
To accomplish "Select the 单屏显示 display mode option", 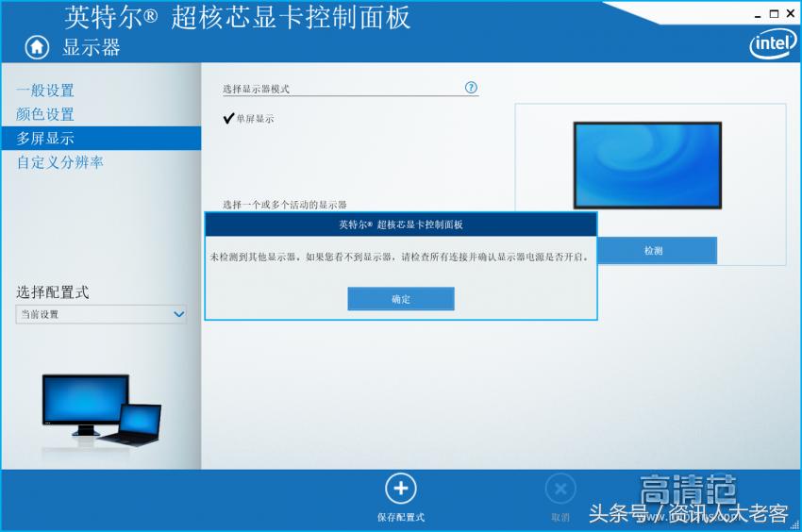I will coord(249,119).
